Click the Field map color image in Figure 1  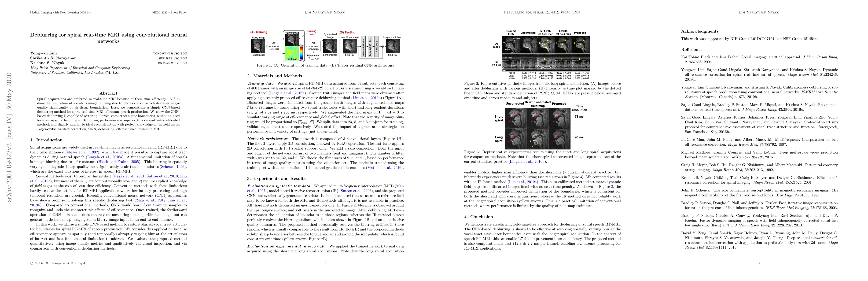coord(292,54)
